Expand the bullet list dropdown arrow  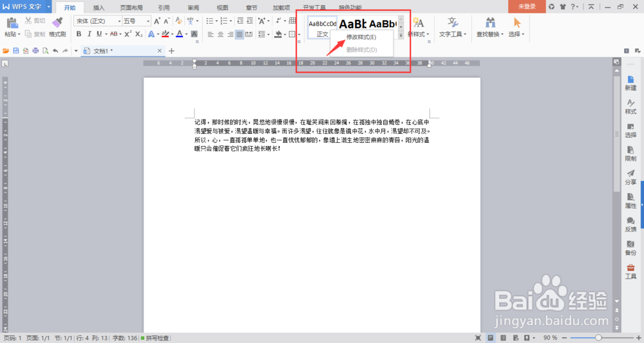pos(216,21)
